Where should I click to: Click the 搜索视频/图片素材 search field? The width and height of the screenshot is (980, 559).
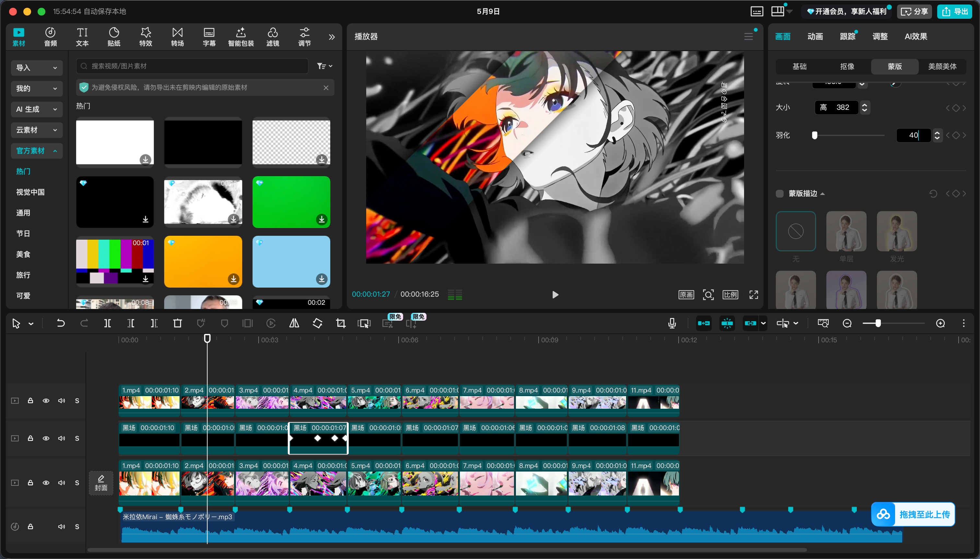[192, 66]
